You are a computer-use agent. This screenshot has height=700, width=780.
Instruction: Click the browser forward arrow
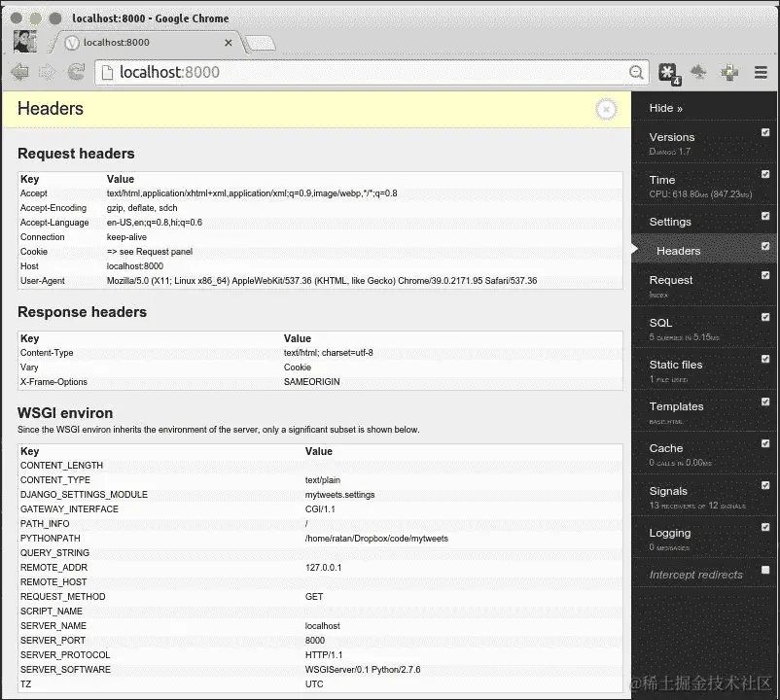tap(48, 72)
